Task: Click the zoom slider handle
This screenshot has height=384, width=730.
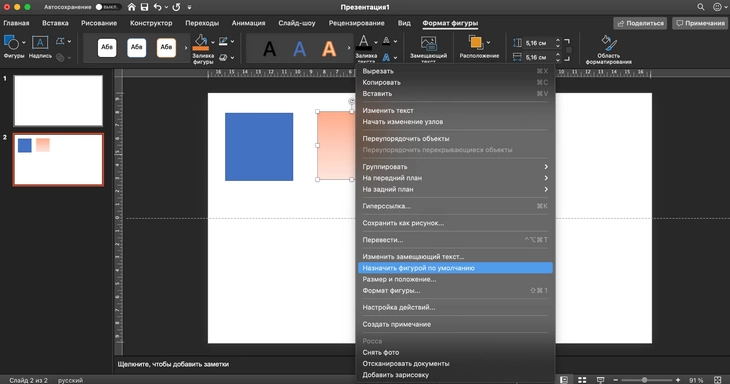Action: [x=644, y=380]
